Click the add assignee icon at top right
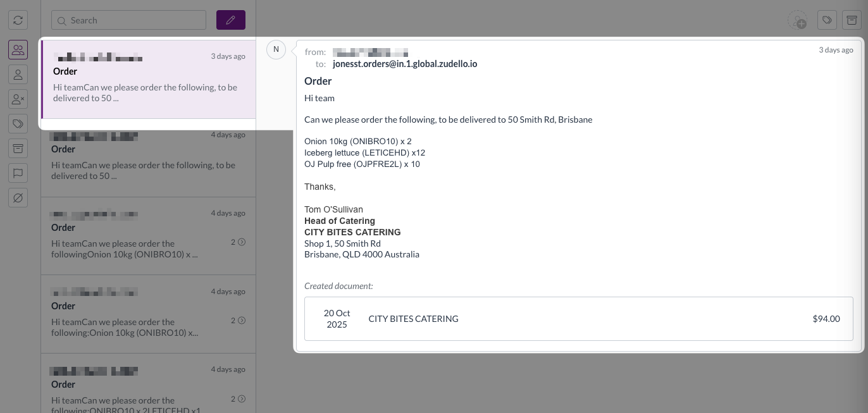Image resolution: width=868 pixels, height=413 pixels. coord(797,20)
